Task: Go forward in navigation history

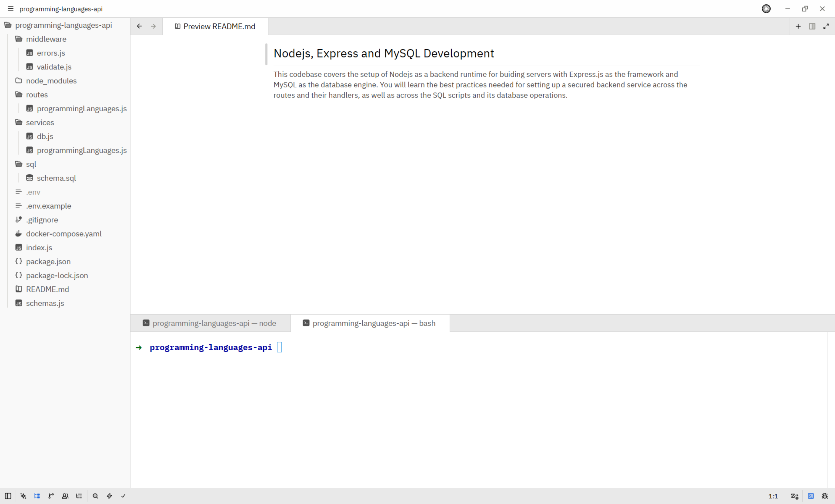Action: pyautogui.click(x=154, y=26)
